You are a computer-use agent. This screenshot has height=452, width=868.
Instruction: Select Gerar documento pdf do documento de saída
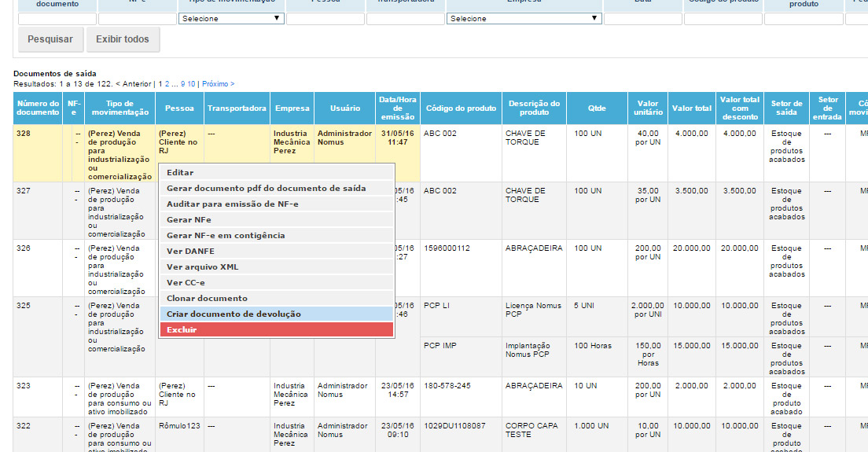tap(266, 188)
